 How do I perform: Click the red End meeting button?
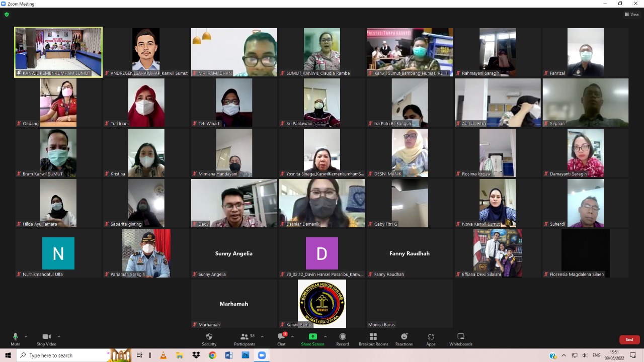[629, 339]
